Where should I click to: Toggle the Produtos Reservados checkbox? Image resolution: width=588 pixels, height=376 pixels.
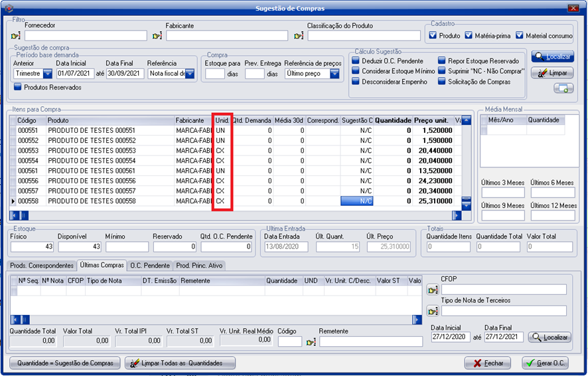coord(18,86)
